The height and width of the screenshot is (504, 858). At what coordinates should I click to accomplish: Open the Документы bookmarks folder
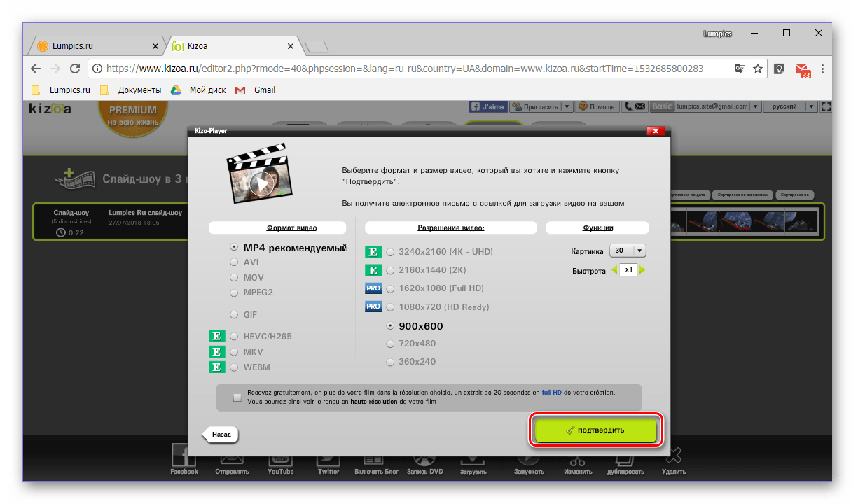(x=131, y=90)
